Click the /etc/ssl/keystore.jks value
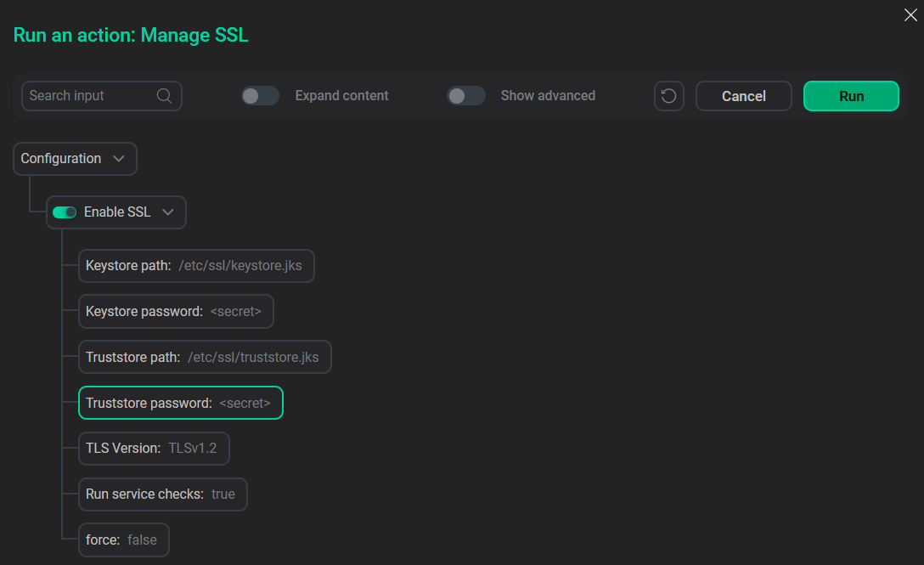This screenshot has height=565, width=924. point(240,265)
